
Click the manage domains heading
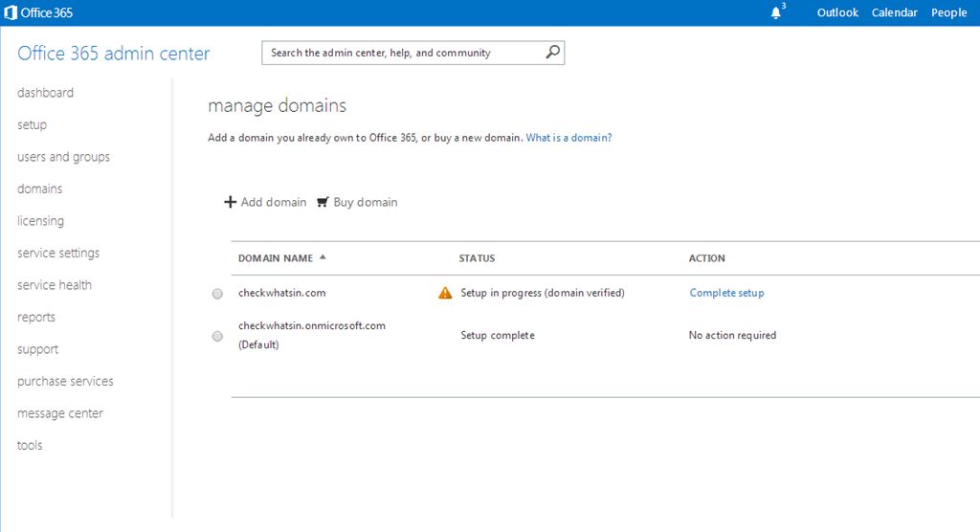[x=277, y=105]
